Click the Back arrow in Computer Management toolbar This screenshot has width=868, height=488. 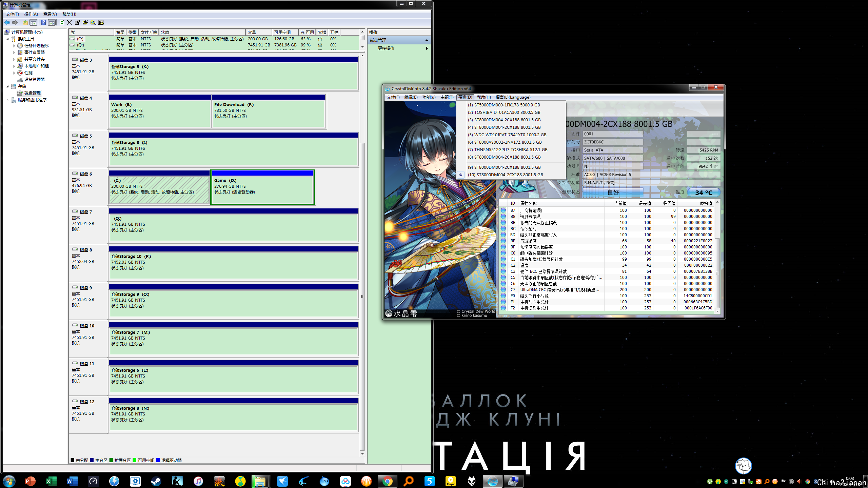point(7,22)
